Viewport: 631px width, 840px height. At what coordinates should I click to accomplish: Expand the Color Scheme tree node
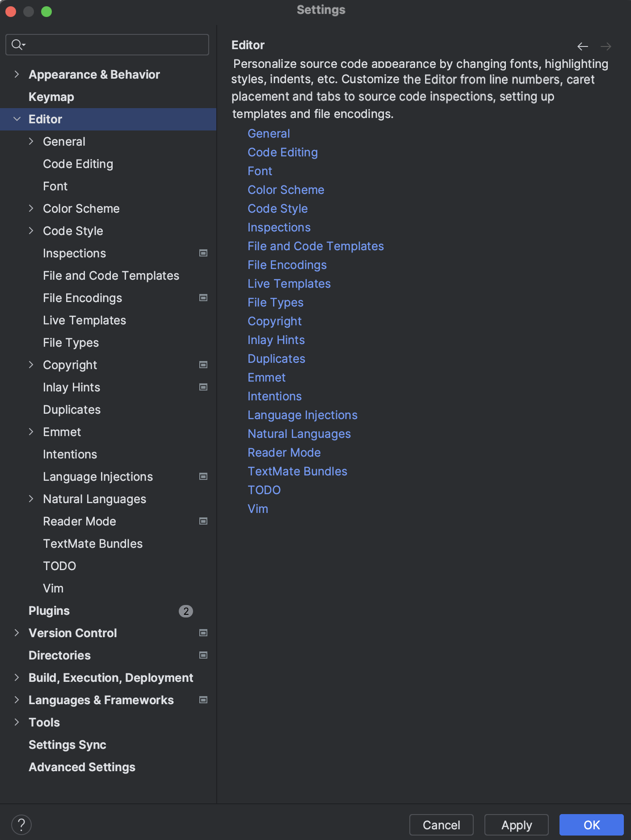pos(31,208)
